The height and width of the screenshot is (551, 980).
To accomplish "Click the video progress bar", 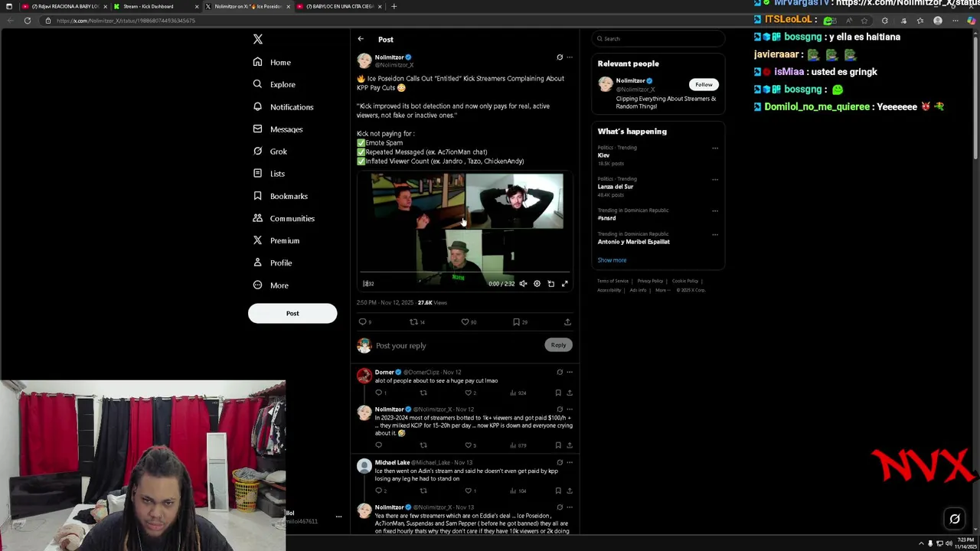I will (465, 272).
